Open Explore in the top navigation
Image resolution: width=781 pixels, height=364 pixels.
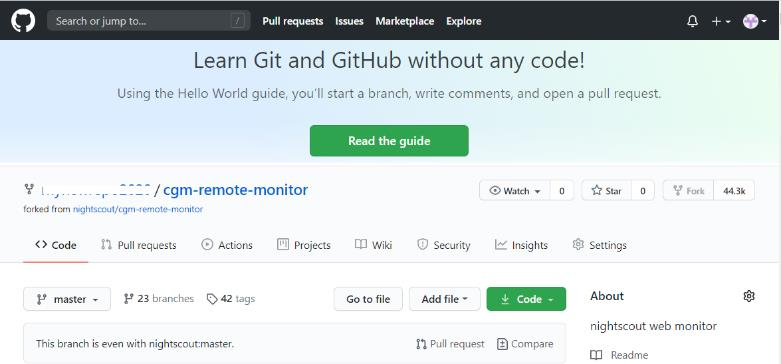point(464,21)
